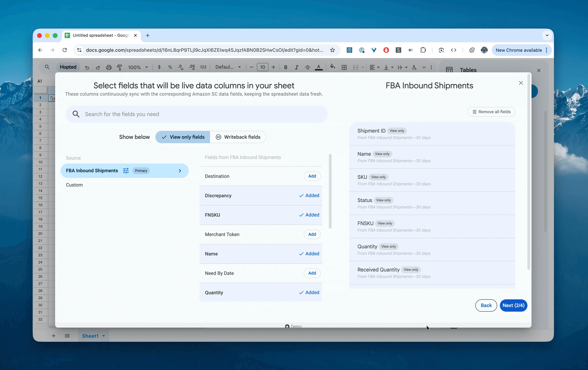Click the search magnifier in the Sheets toolbar

(x=47, y=67)
